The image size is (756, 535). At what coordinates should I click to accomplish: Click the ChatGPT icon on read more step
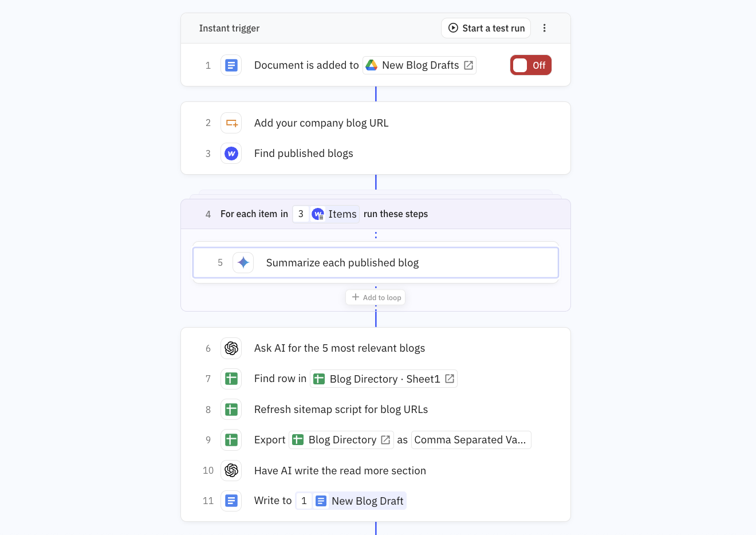pos(231,470)
